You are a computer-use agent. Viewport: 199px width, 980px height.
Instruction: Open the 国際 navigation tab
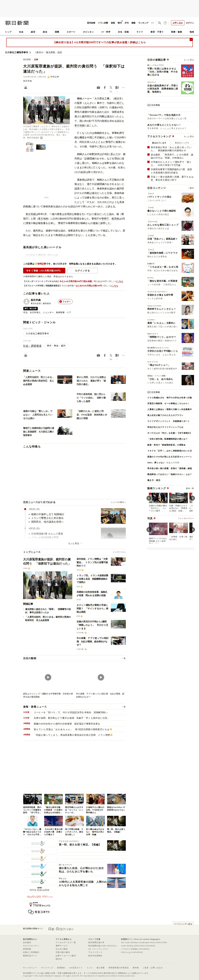pos(57,32)
